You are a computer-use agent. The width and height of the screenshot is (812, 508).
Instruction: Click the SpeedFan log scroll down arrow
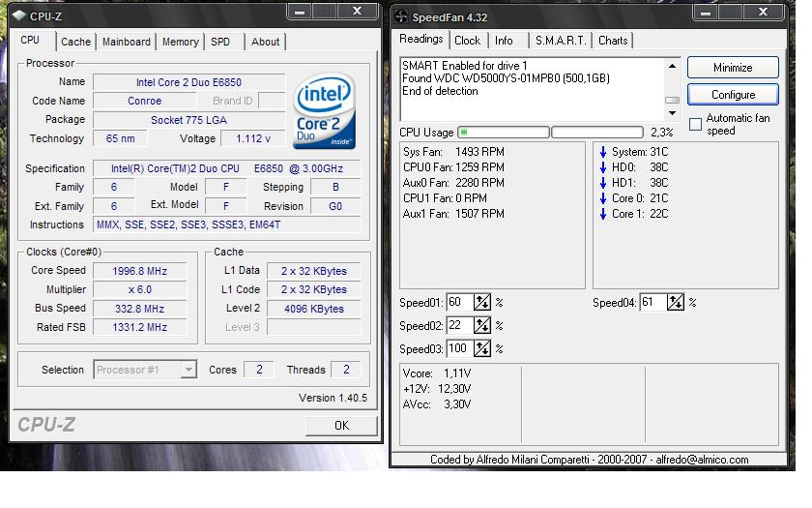[x=672, y=113]
